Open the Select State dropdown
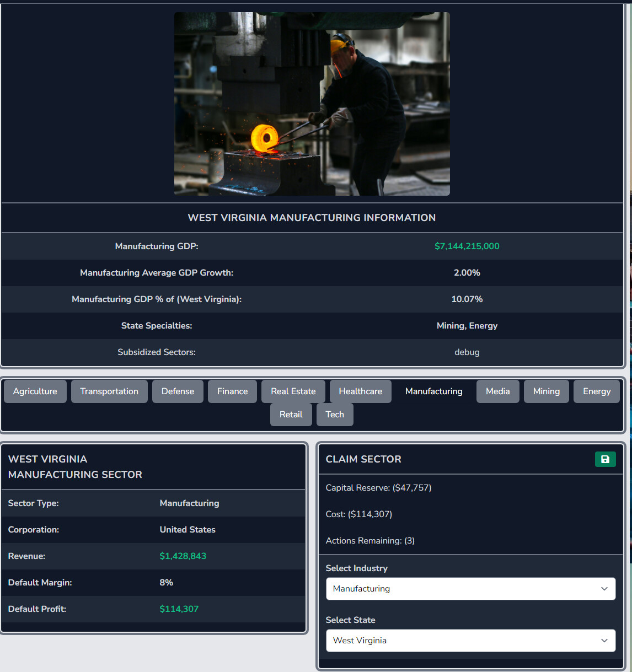 tap(470, 640)
